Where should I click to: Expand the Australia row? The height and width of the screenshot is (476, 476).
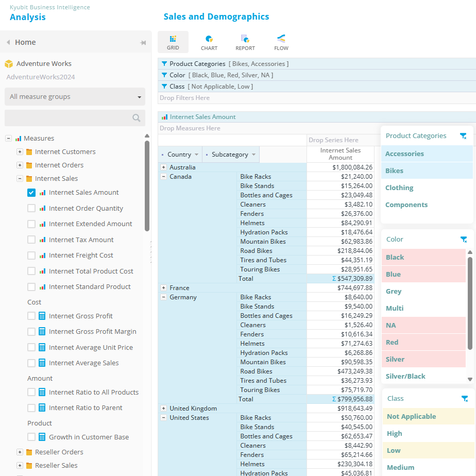coord(163,167)
